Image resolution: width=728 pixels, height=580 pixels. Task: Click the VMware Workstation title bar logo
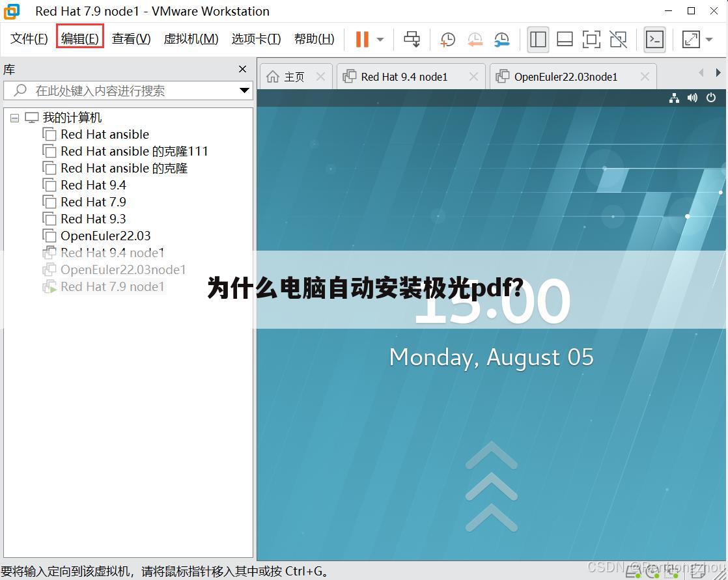pos(12,11)
